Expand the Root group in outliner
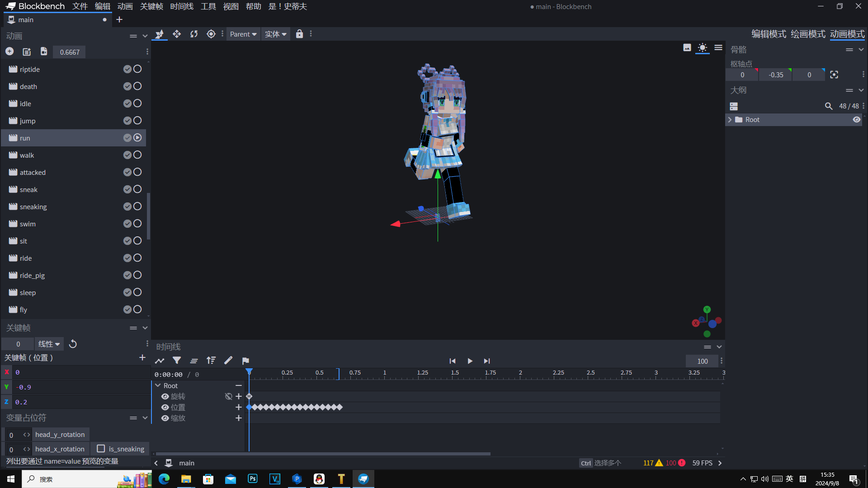 tap(730, 119)
